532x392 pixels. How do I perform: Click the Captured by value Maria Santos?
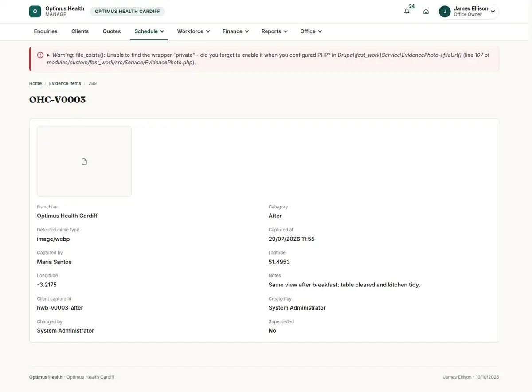click(x=54, y=262)
